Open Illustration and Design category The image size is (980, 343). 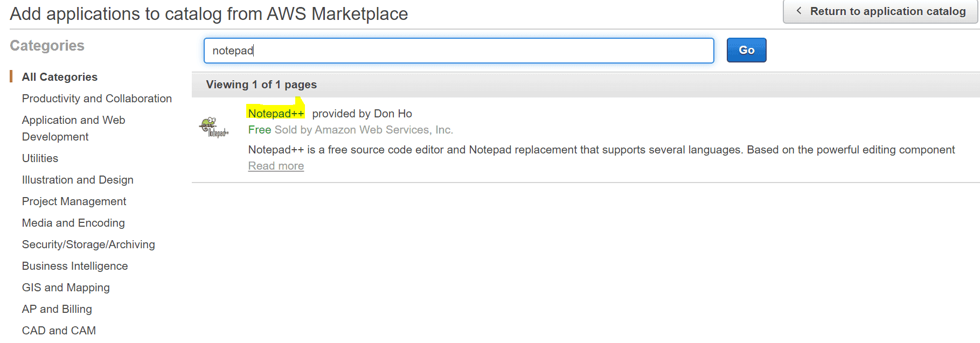pyautogui.click(x=78, y=180)
